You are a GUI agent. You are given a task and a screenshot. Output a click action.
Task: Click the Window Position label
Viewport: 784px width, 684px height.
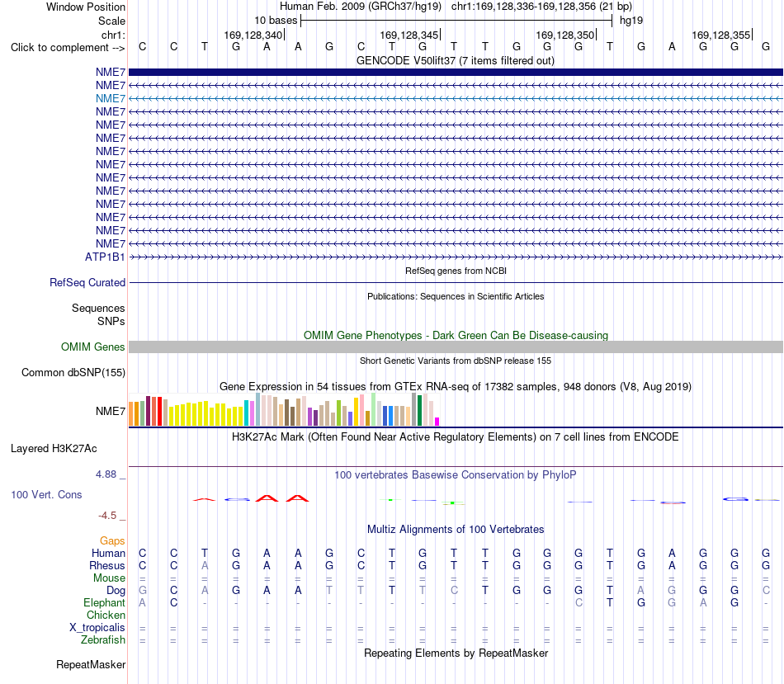tap(86, 7)
